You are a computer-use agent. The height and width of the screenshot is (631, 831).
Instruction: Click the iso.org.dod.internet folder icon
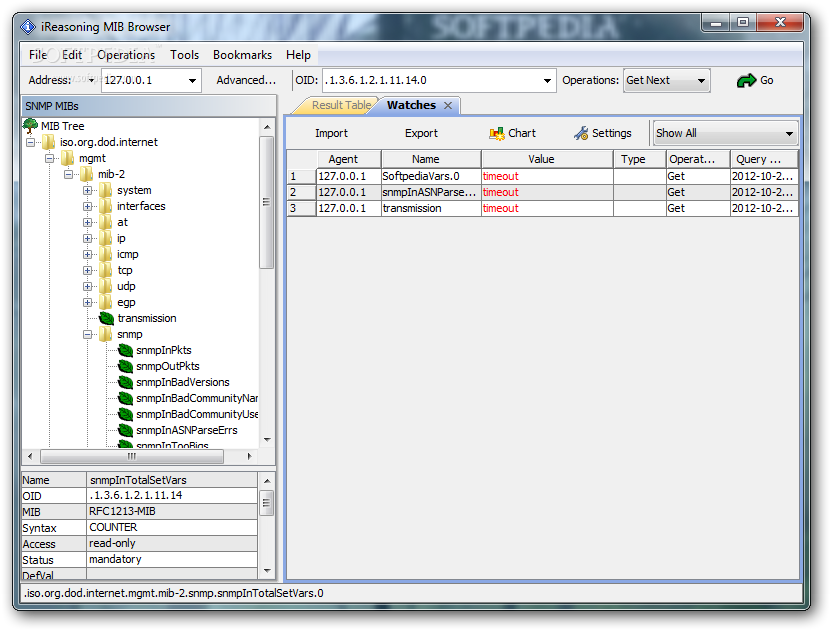[49, 142]
